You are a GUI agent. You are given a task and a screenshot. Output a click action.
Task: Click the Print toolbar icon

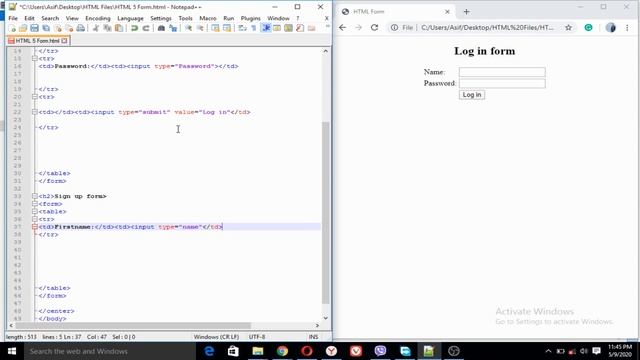point(81,28)
